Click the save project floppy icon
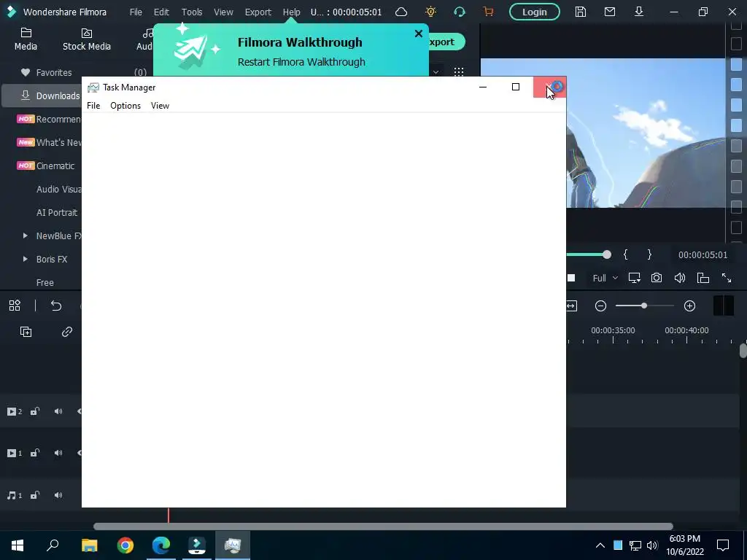The image size is (747, 560). pyautogui.click(x=580, y=12)
